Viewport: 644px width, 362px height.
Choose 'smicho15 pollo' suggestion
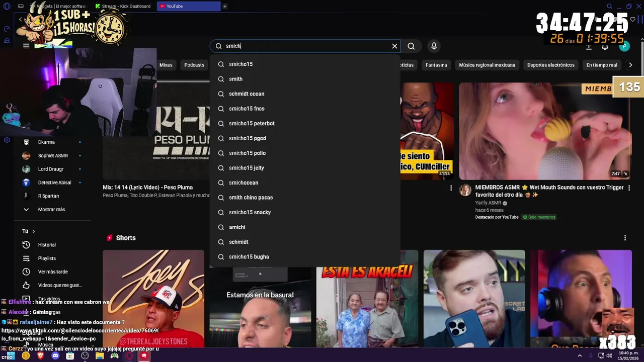click(305, 153)
